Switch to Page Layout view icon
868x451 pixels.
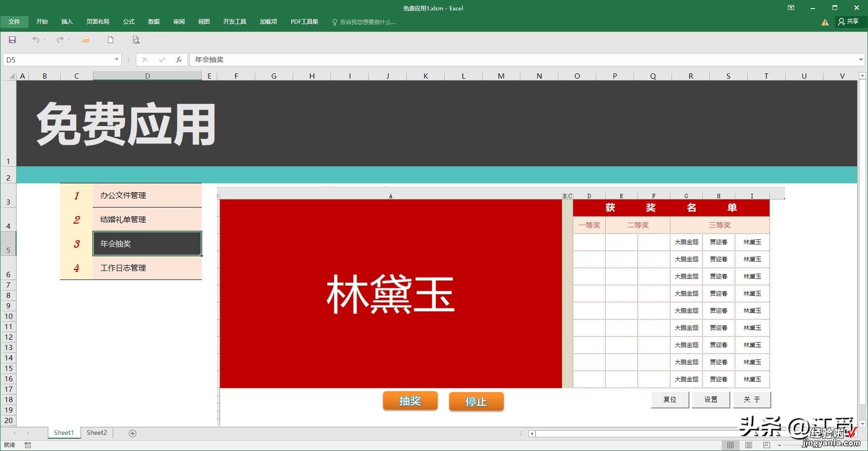pos(749,445)
